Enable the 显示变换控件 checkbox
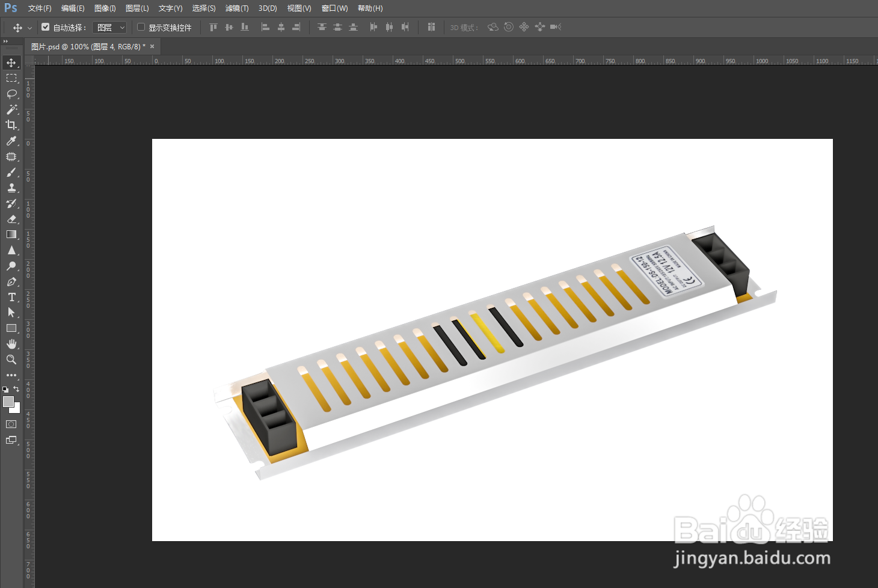The height and width of the screenshot is (588, 878). 141,27
